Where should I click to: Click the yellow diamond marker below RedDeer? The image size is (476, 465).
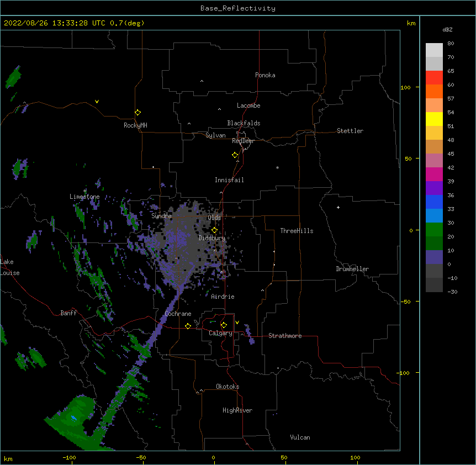click(x=235, y=155)
